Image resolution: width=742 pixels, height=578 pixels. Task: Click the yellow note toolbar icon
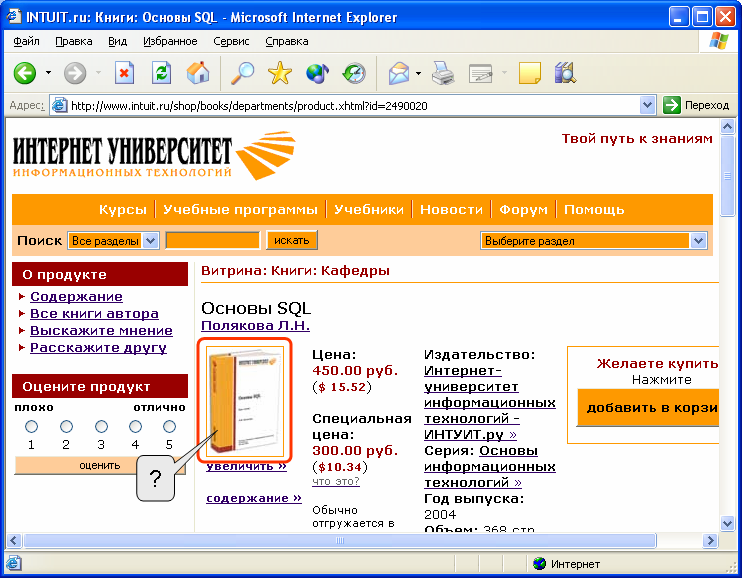point(530,73)
